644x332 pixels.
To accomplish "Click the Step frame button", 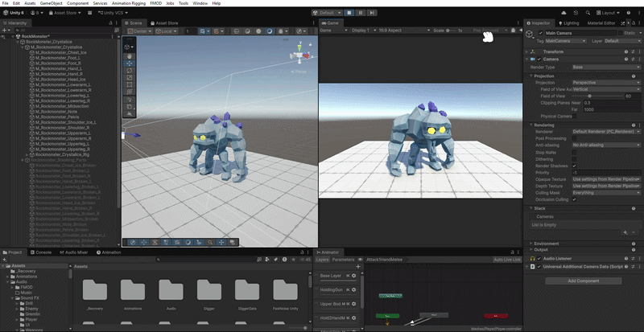I will pos(372,13).
